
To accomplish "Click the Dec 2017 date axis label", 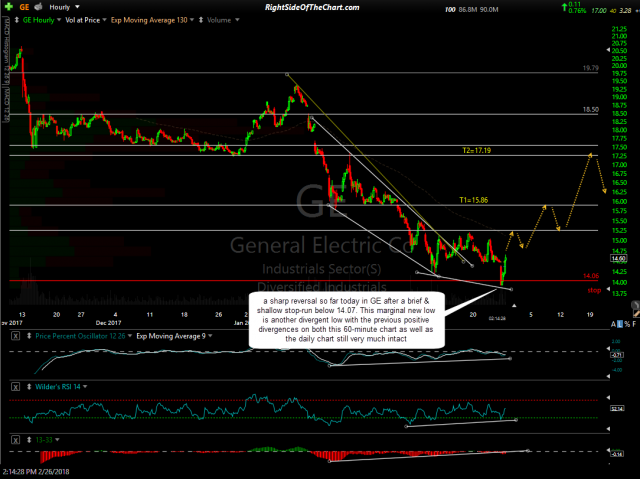I will pyautogui.click(x=109, y=323).
